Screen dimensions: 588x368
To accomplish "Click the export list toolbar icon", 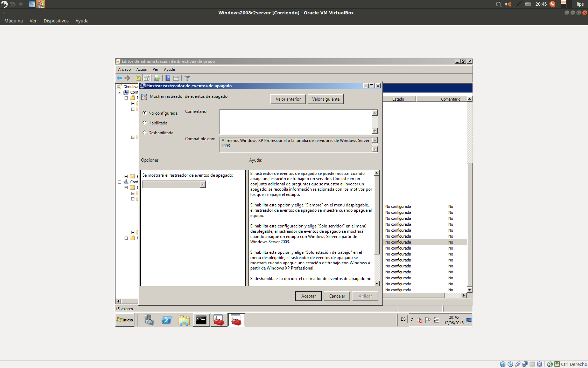I will [157, 78].
